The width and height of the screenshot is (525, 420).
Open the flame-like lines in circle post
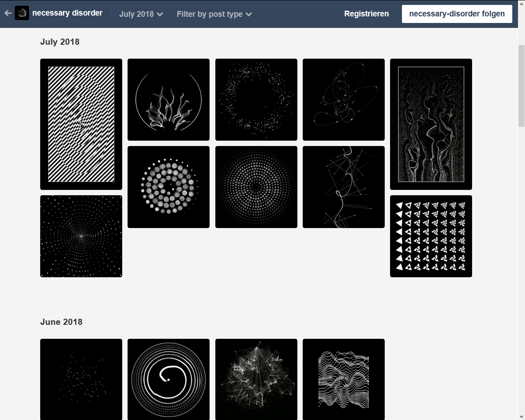point(169,100)
